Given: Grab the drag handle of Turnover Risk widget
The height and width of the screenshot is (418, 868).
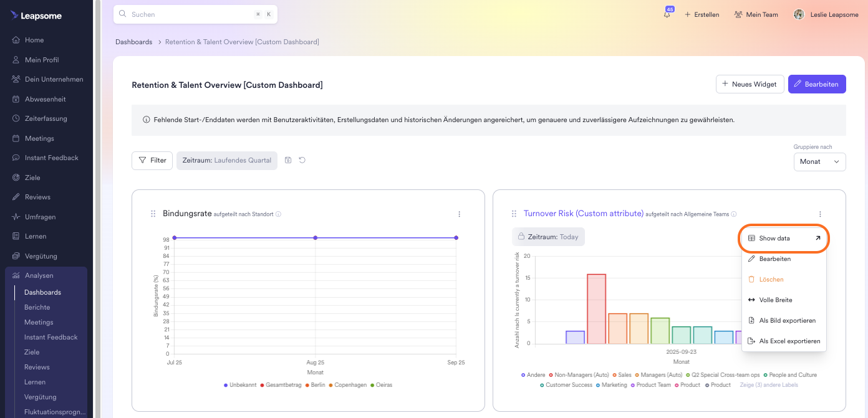Looking at the screenshot, I should [514, 214].
